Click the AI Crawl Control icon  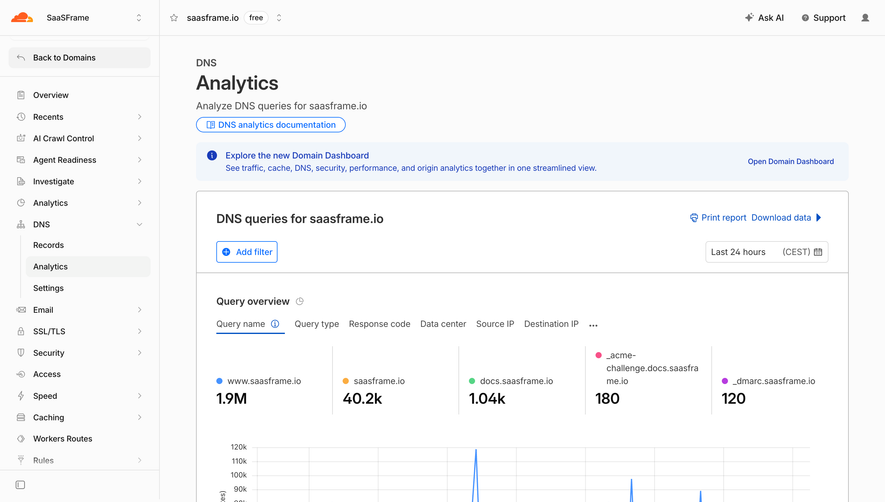tap(21, 138)
